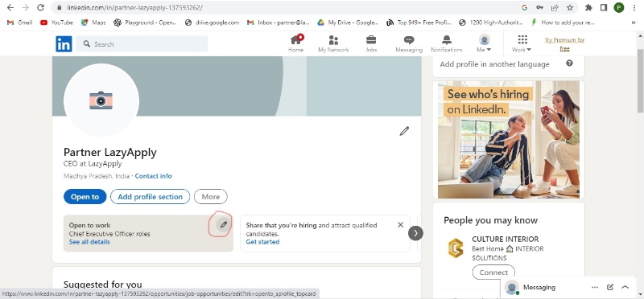Dismiss the hiring card with X
The width and height of the screenshot is (644, 299).
(400, 225)
